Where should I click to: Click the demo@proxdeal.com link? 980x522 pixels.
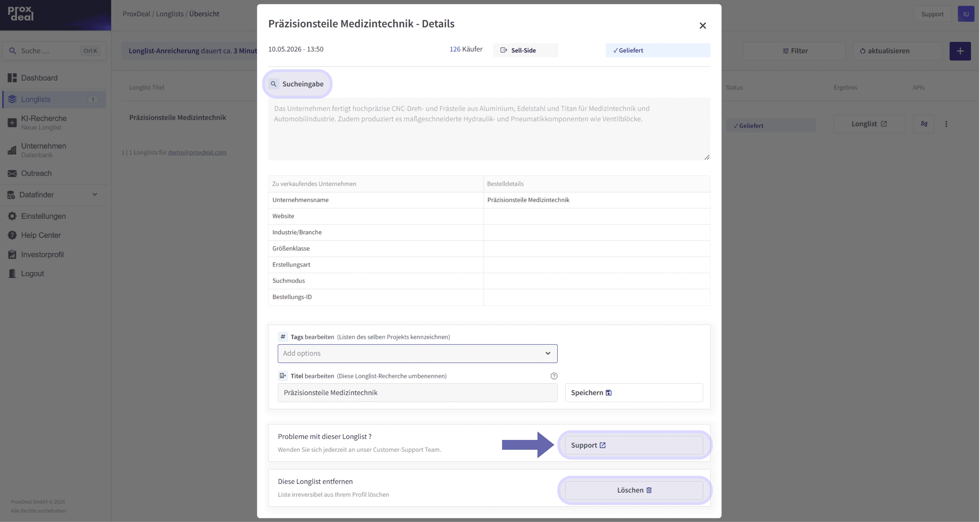click(x=197, y=152)
